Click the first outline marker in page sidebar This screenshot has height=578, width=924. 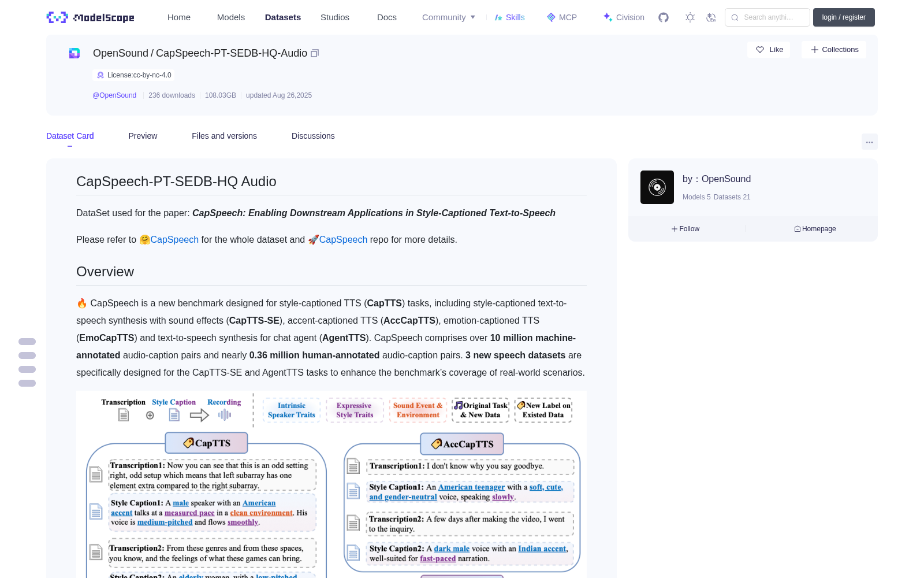pos(27,342)
